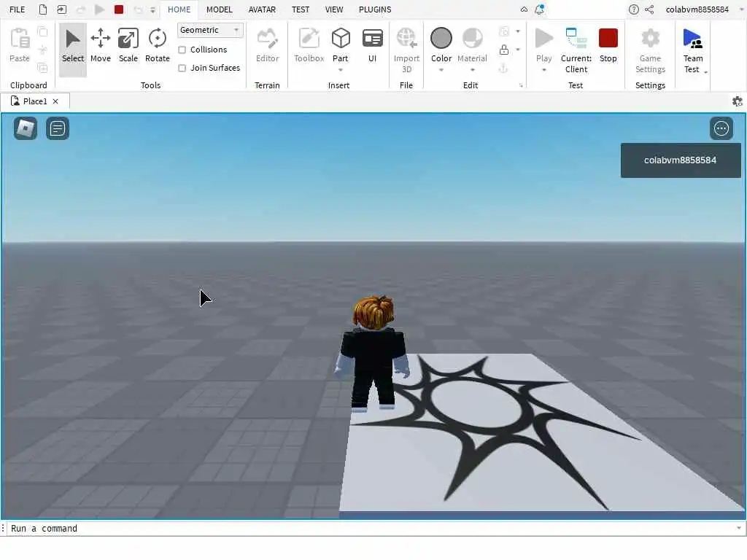Click the Copy icon in Clipboard
The width and height of the screenshot is (747, 560).
click(42, 31)
